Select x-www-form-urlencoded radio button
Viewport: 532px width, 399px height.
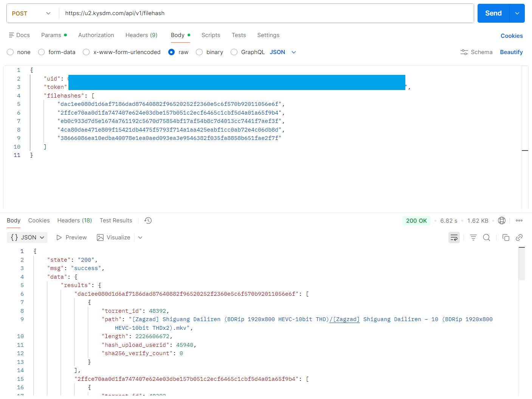pyautogui.click(x=86, y=52)
